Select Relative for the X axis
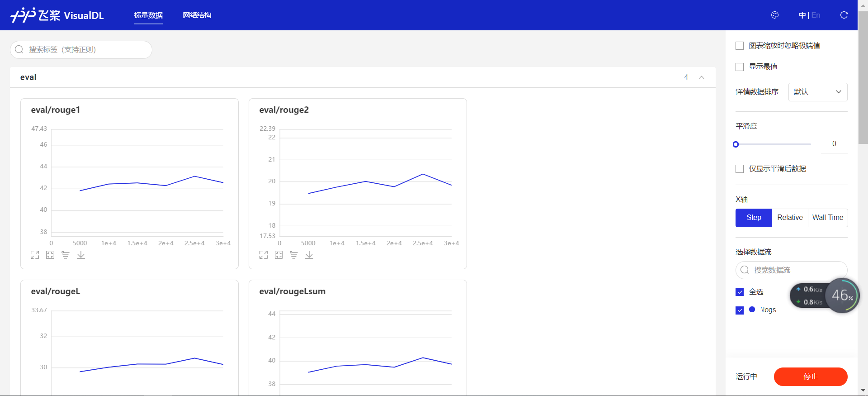868x396 pixels. coord(790,218)
